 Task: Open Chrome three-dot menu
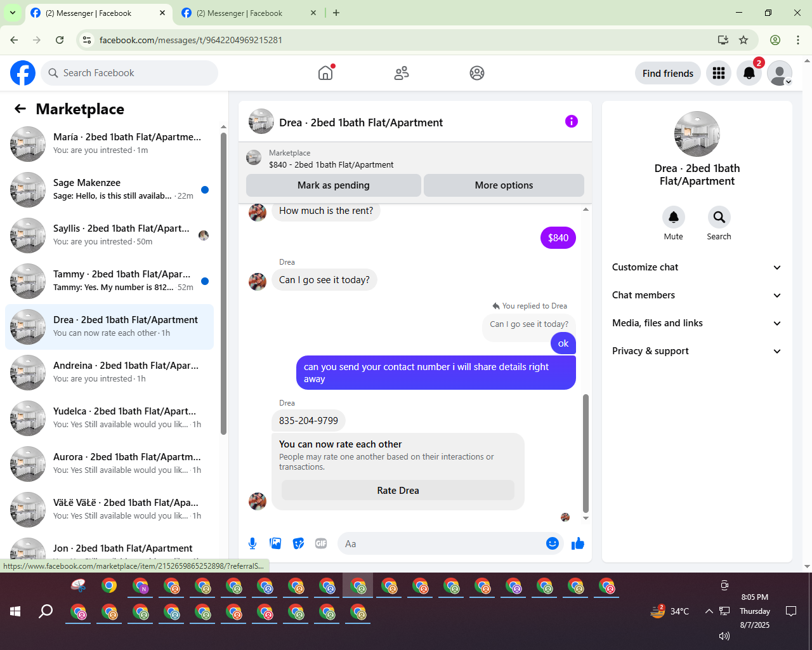click(x=798, y=40)
